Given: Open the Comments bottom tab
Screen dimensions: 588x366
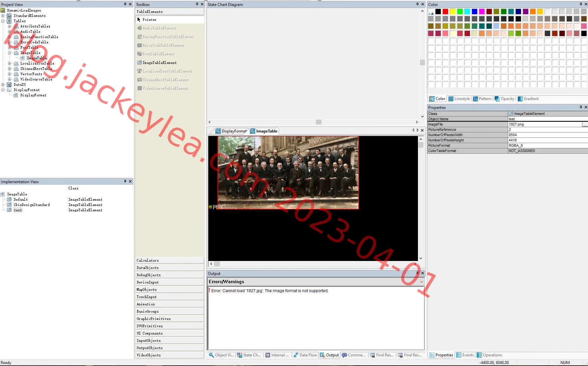Looking at the screenshot, I should click(x=353, y=355).
